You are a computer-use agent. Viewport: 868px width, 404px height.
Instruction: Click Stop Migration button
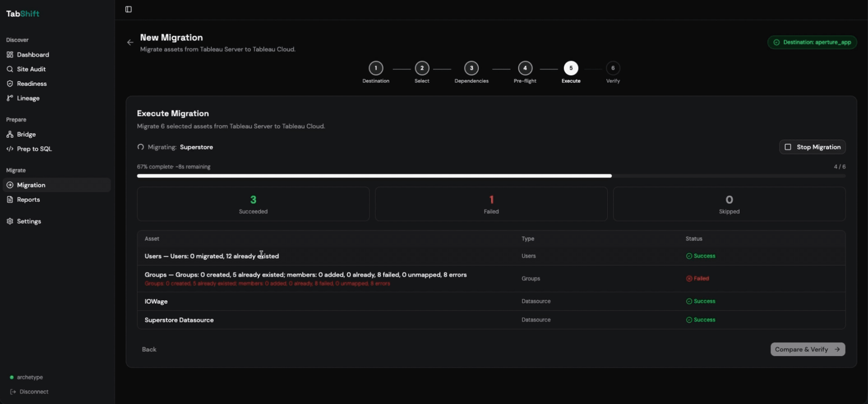click(812, 147)
